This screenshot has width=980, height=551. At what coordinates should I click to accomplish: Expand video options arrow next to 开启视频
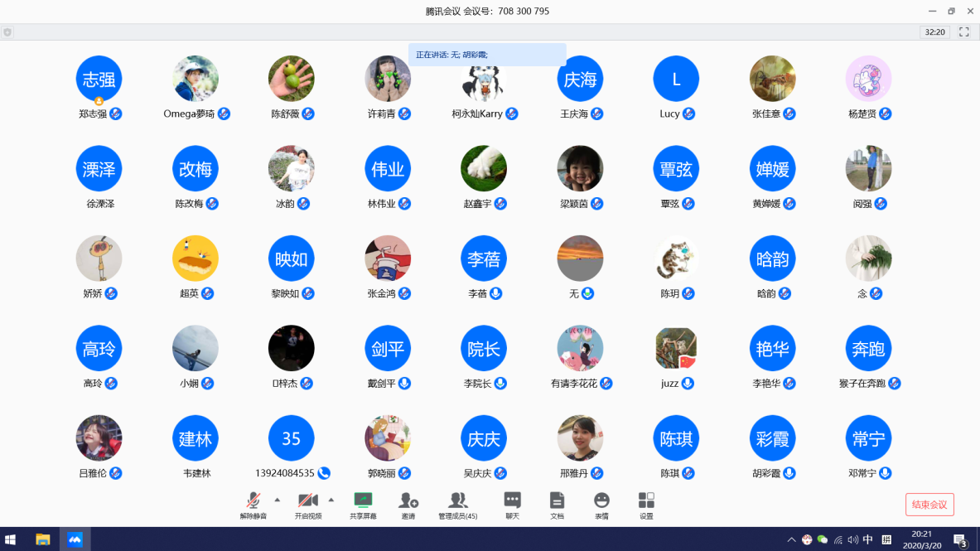click(331, 500)
